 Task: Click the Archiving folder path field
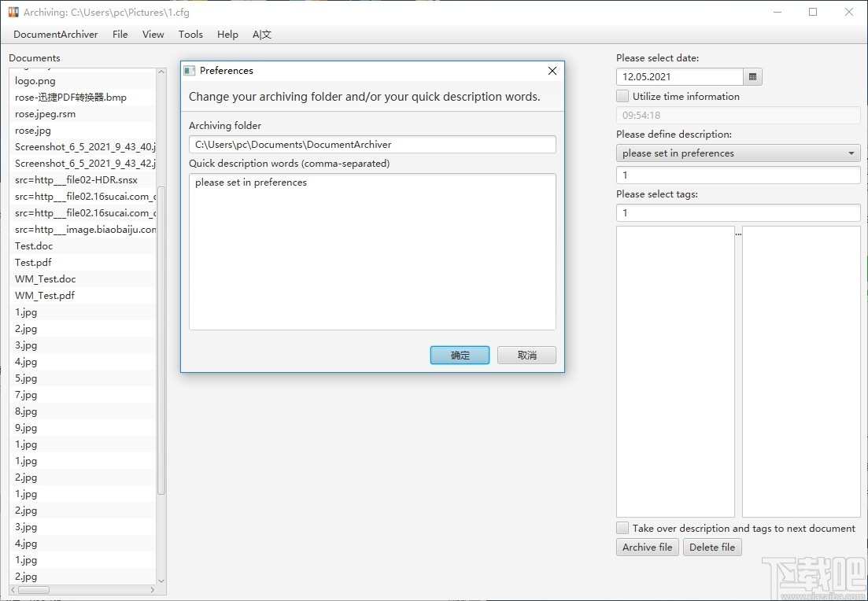[372, 145]
